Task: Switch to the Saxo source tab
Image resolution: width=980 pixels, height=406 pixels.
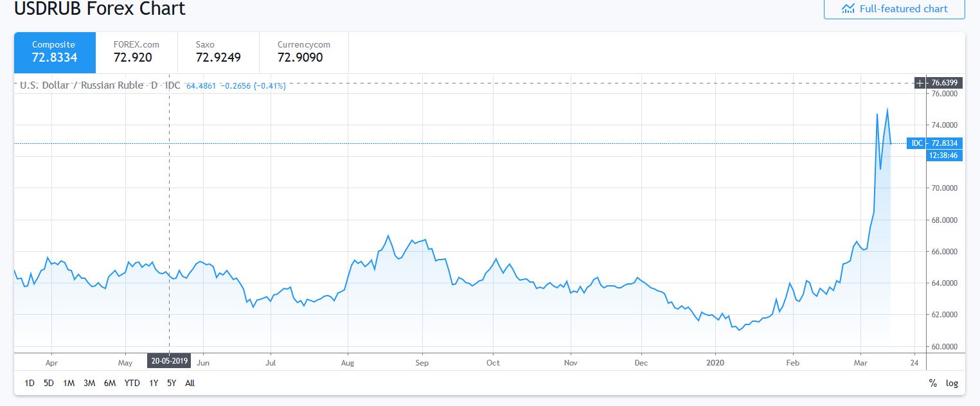Action: tap(218, 51)
